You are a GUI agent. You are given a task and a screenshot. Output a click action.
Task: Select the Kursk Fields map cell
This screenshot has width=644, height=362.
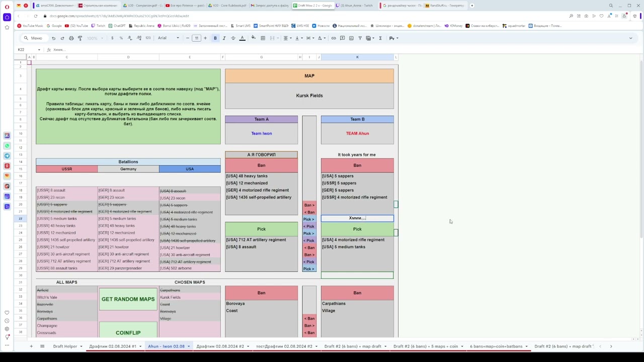(x=309, y=96)
